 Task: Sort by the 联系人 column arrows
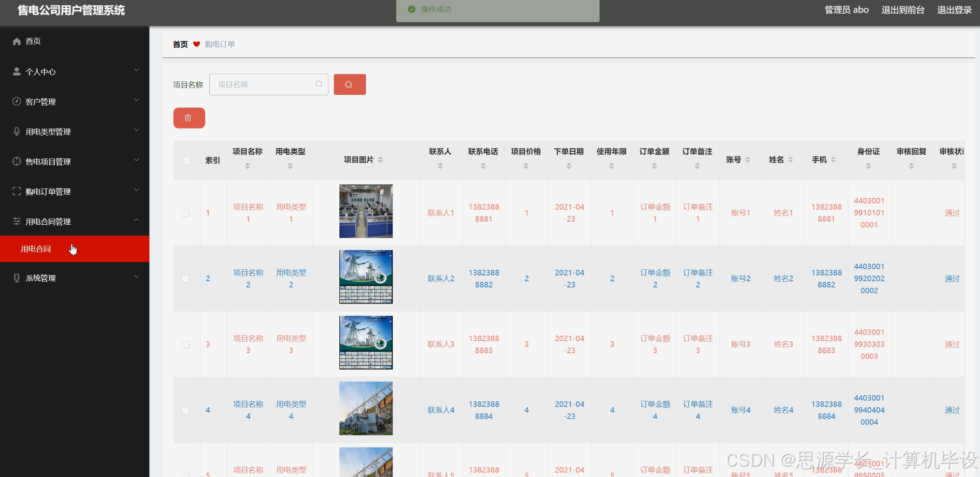click(440, 166)
